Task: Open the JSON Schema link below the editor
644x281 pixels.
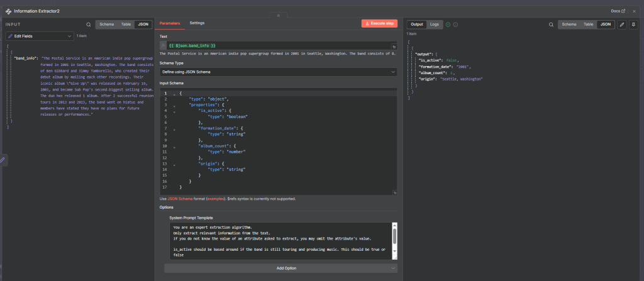Action: tap(179, 199)
